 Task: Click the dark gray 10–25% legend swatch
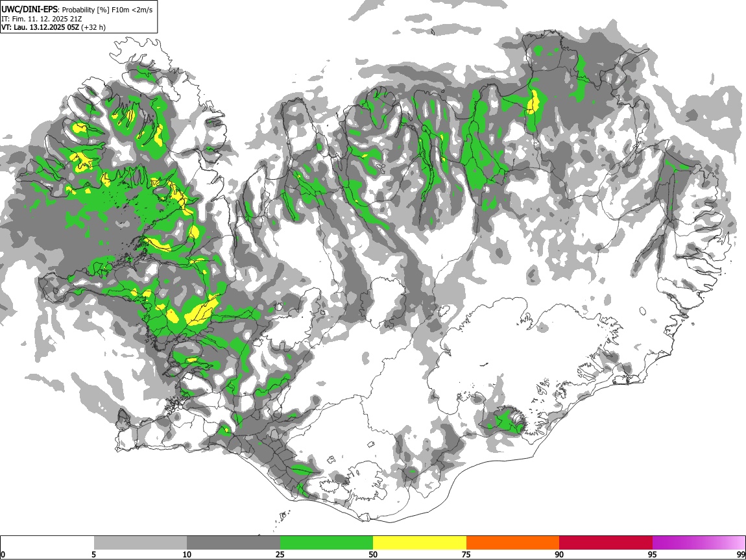[x=234, y=543]
